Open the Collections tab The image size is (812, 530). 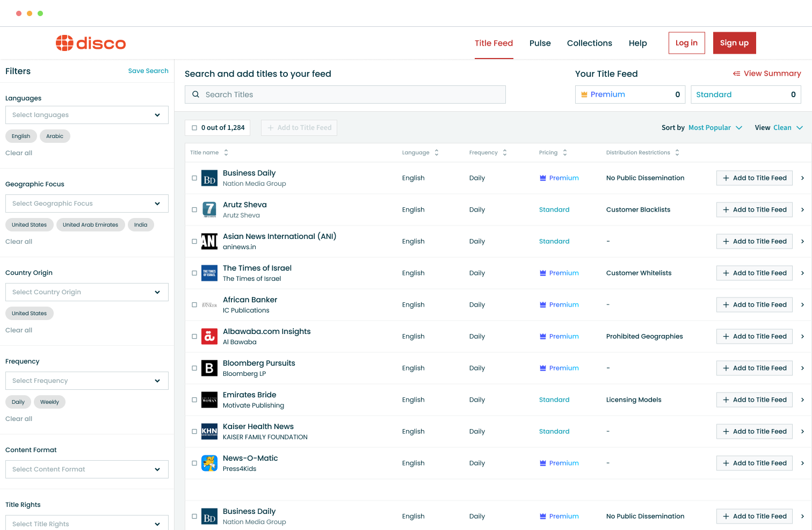590,43
